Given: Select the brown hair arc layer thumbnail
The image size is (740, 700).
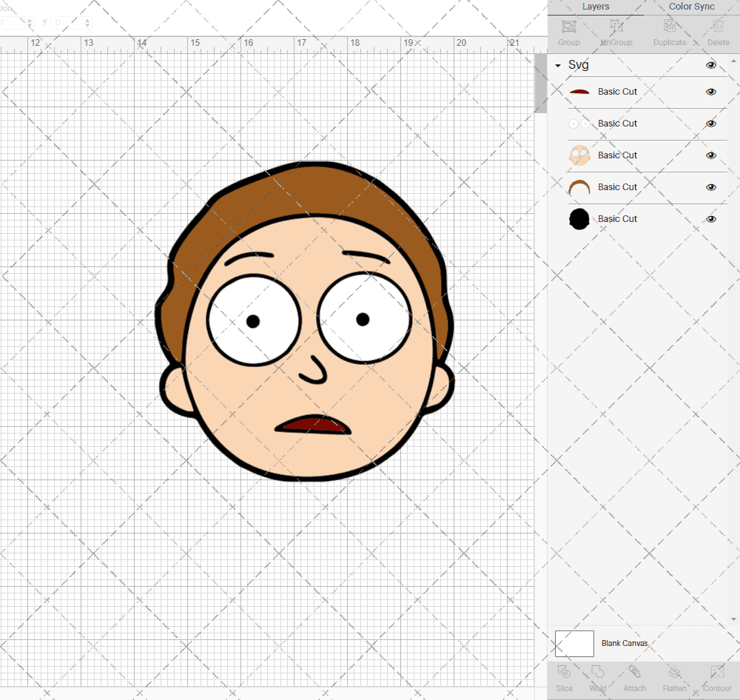Looking at the screenshot, I should (579, 187).
